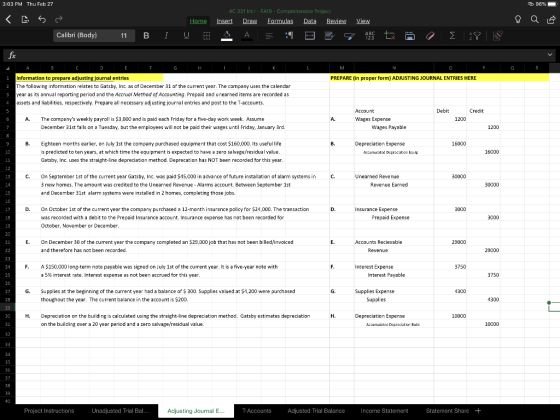Undo the last action
560x420 pixels.
[x=42, y=19]
